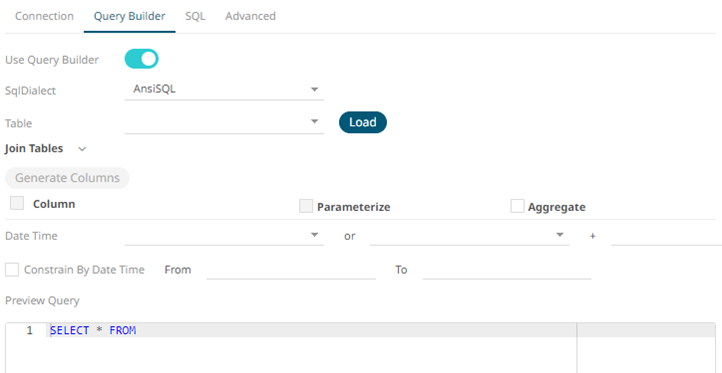Enable the Aggregate checkbox

click(517, 206)
